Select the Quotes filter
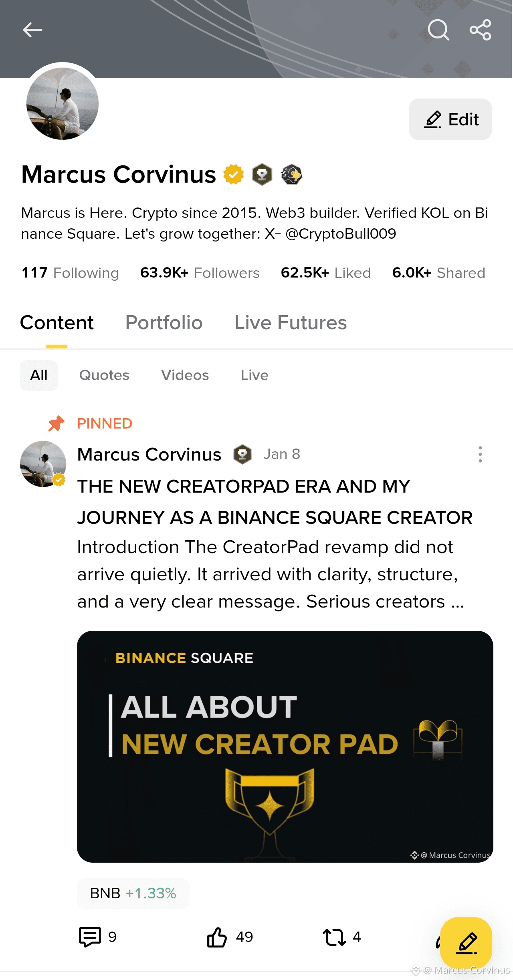This screenshot has width=513, height=980. pyautogui.click(x=104, y=375)
